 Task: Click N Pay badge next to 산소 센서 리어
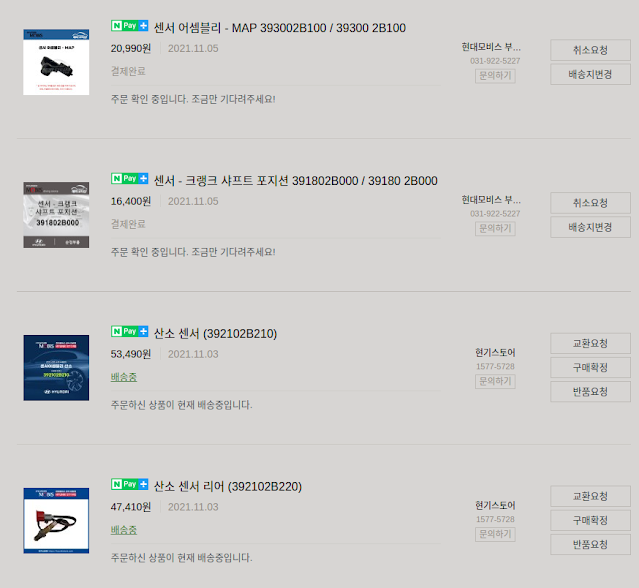[130, 484]
